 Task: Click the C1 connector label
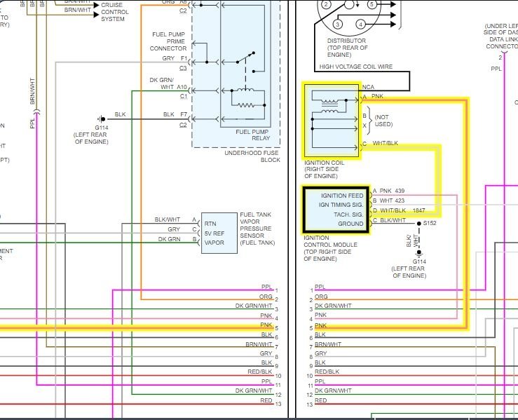[184, 96]
